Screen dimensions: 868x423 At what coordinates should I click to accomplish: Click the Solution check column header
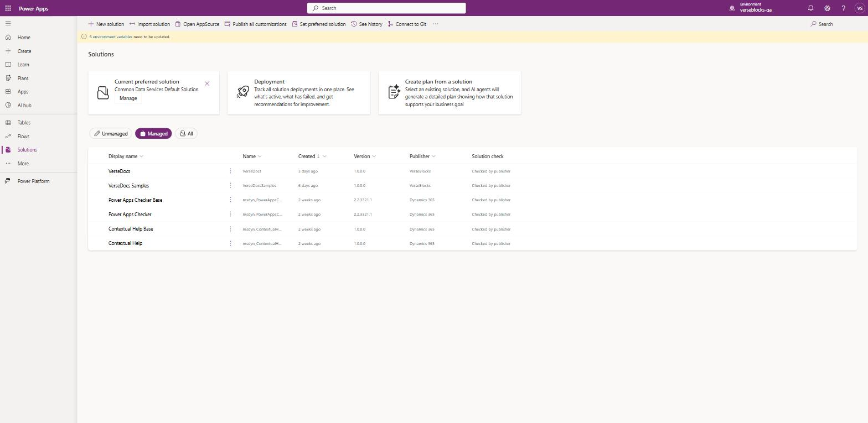click(x=487, y=156)
